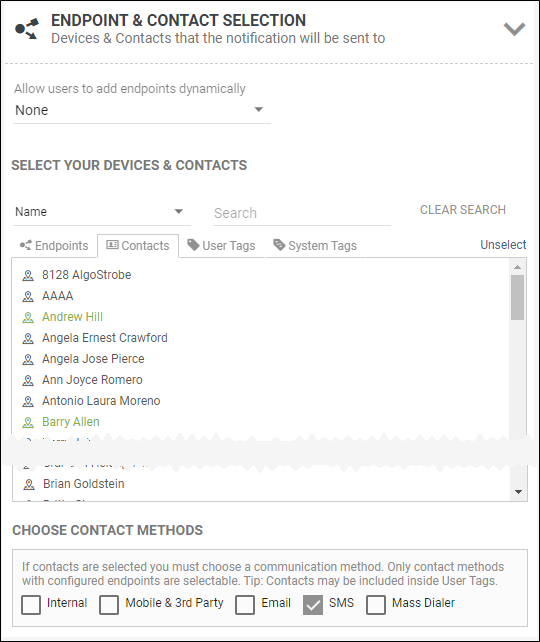Switch to the Endpoints tab
540x642 pixels.
pyautogui.click(x=54, y=245)
